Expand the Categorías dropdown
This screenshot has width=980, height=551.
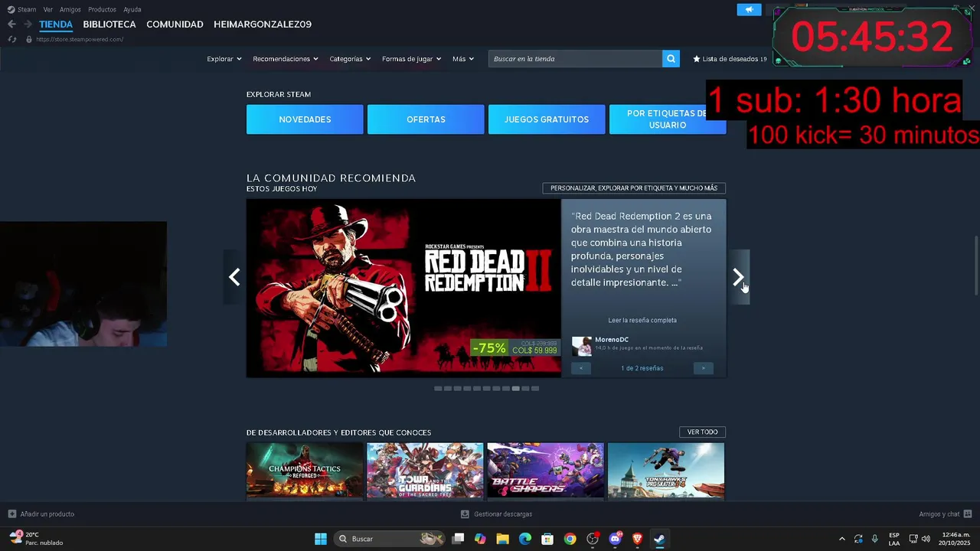click(350, 59)
